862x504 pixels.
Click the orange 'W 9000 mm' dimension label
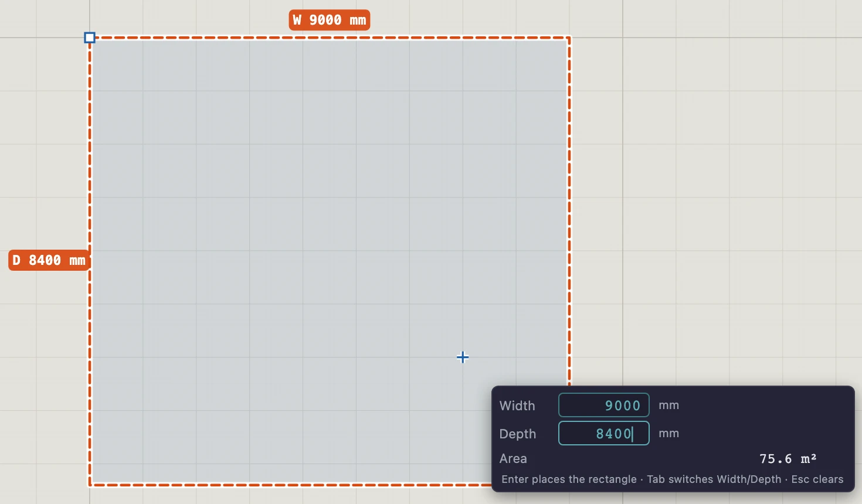click(x=330, y=20)
